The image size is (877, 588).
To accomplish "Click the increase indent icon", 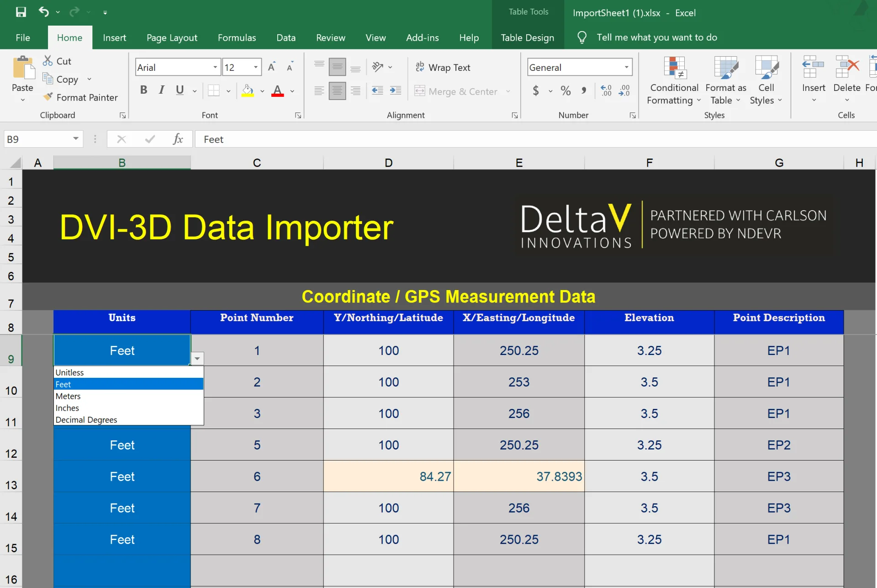I will point(396,90).
